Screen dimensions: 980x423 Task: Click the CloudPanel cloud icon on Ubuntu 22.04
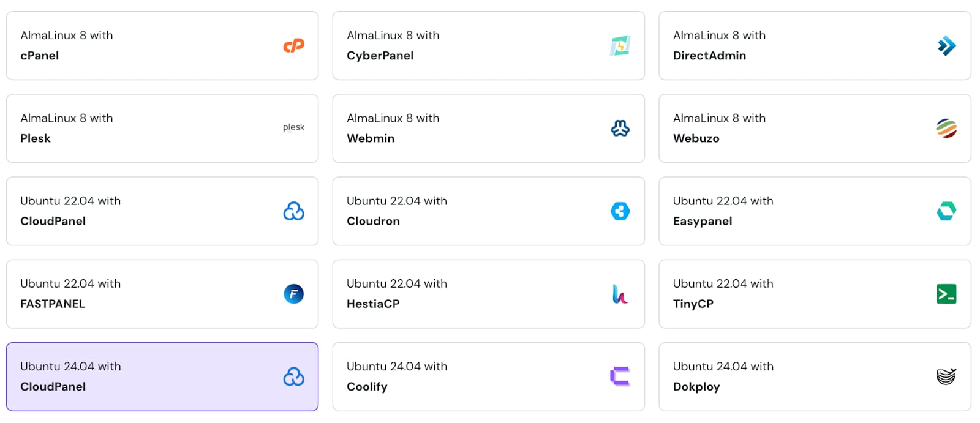click(x=294, y=211)
